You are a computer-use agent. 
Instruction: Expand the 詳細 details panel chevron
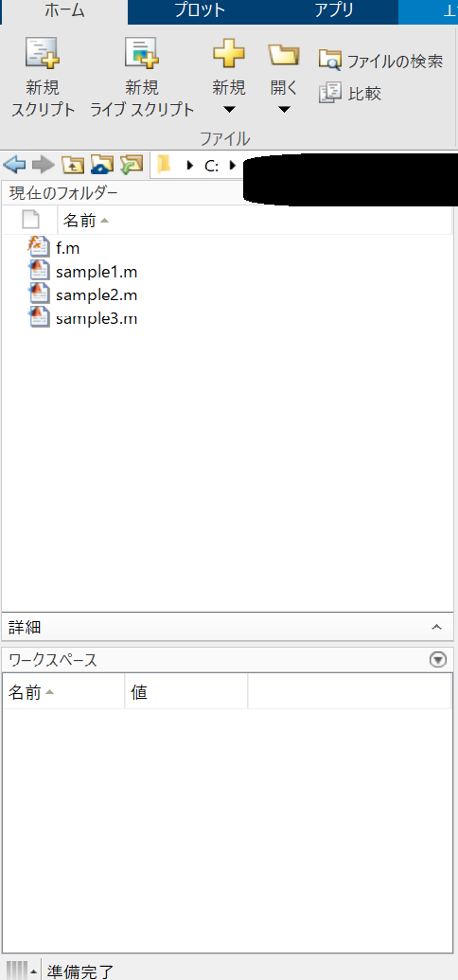pyautogui.click(x=437, y=627)
